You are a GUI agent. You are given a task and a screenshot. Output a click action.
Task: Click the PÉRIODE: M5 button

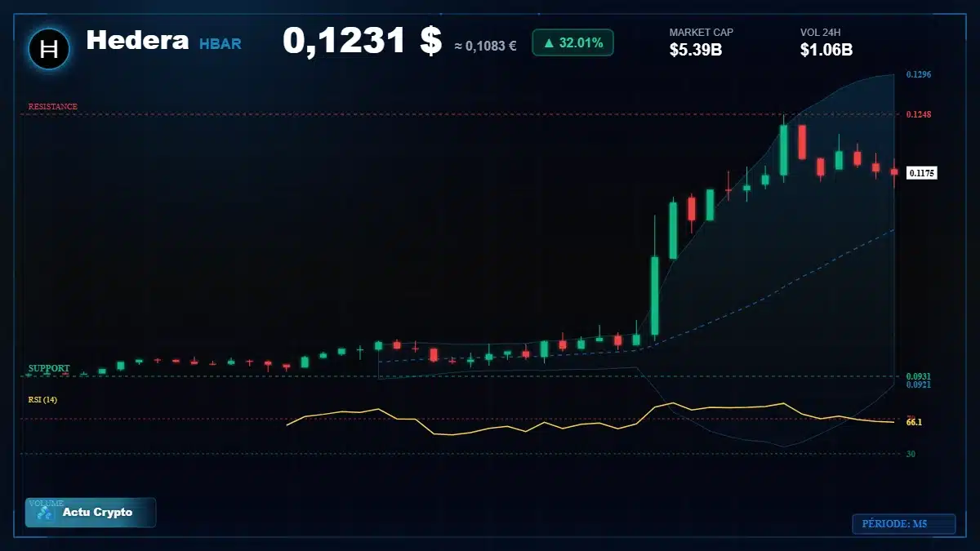903,524
